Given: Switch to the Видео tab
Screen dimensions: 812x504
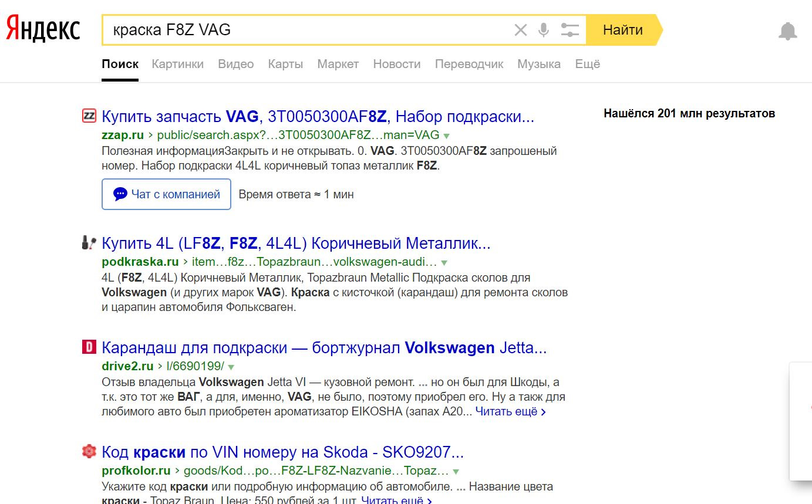Looking at the screenshot, I should (x=236, y=64).
